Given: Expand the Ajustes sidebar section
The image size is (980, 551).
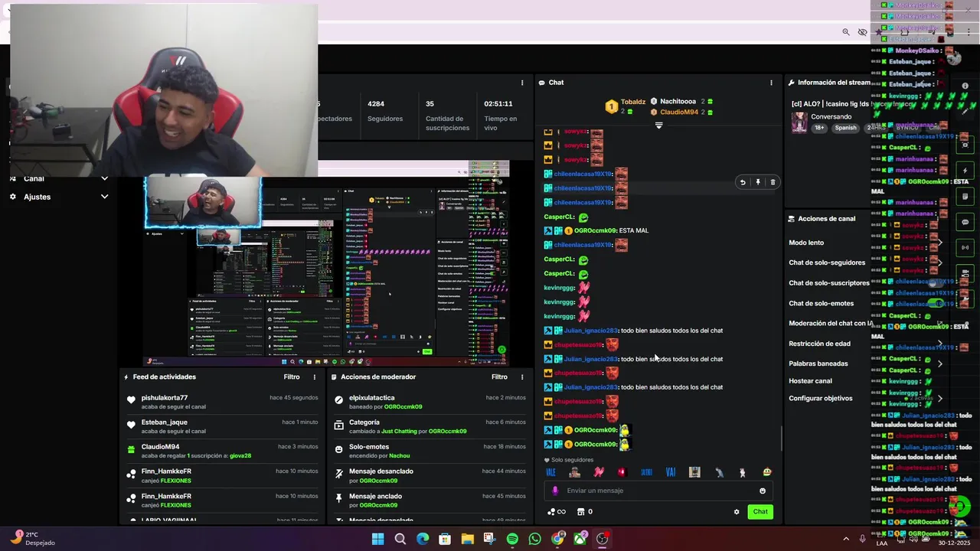Looking at the screenshot, I should tap(104, 197).
